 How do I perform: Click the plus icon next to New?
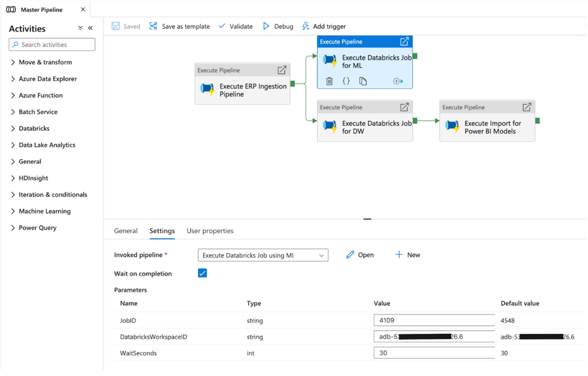tap(399, 255)
